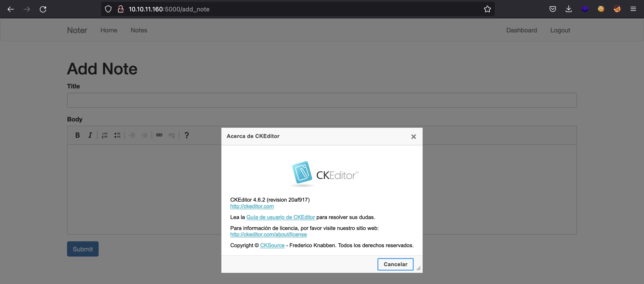The image size is (644, 284).
Task: Click the Cancelar button
Action: [395, 264]
